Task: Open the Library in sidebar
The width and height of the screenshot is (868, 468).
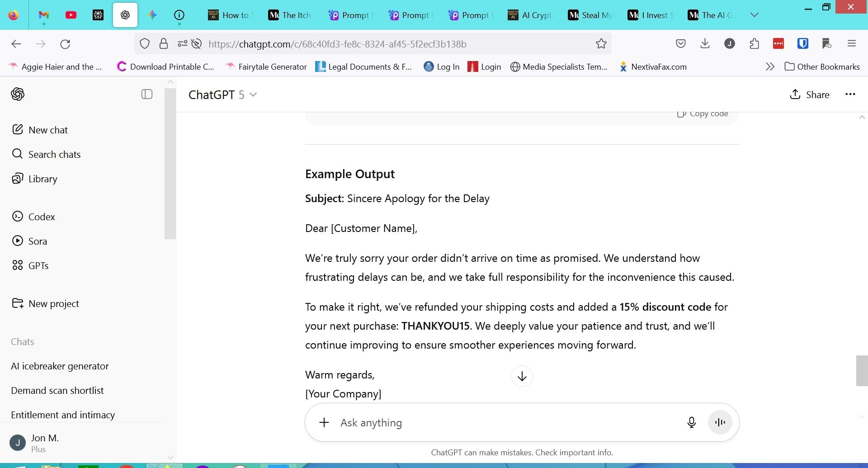Action: click(42, 179)
